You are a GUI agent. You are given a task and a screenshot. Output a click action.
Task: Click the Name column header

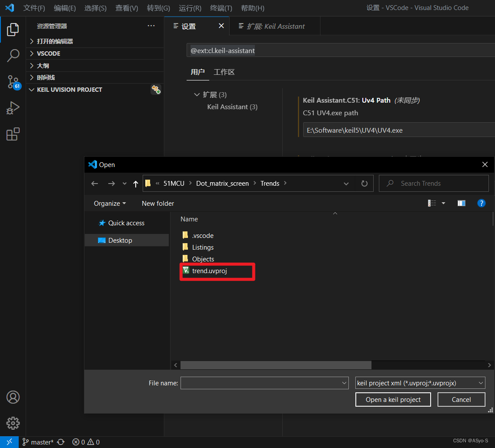(189, 219)
